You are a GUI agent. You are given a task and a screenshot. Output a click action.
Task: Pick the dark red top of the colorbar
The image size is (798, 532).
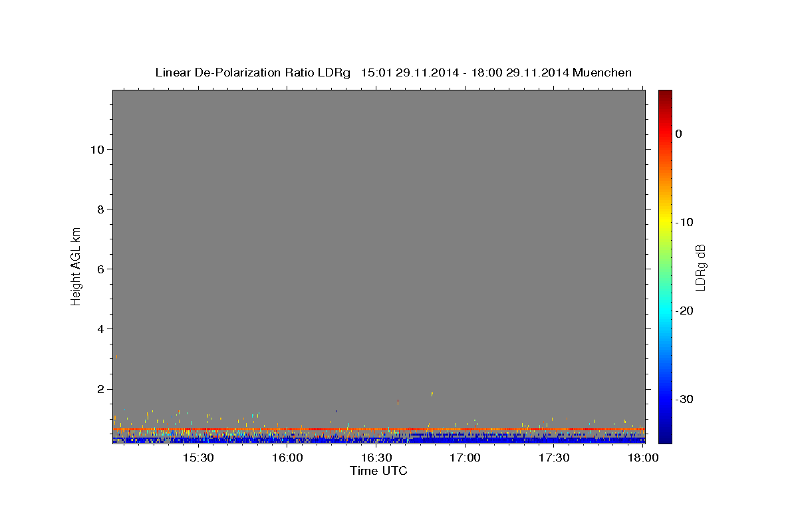[x=665, y=95]
